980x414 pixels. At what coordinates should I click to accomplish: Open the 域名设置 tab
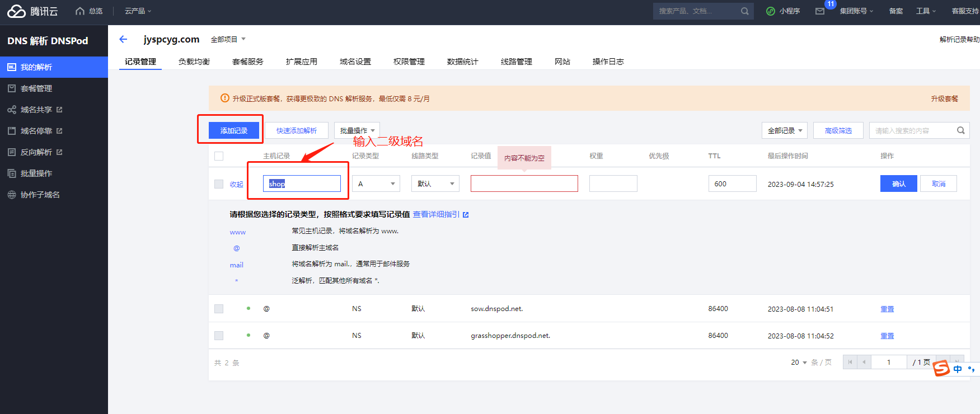355,62
